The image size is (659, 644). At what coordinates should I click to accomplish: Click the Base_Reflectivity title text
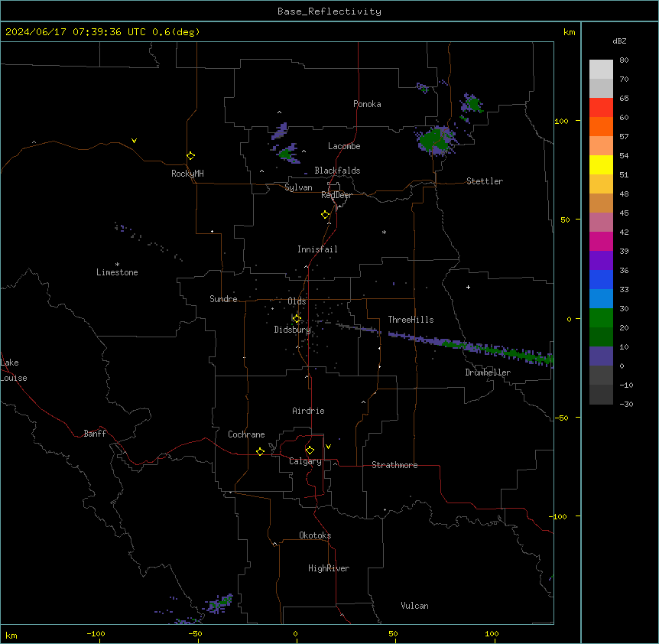[329, 11]
